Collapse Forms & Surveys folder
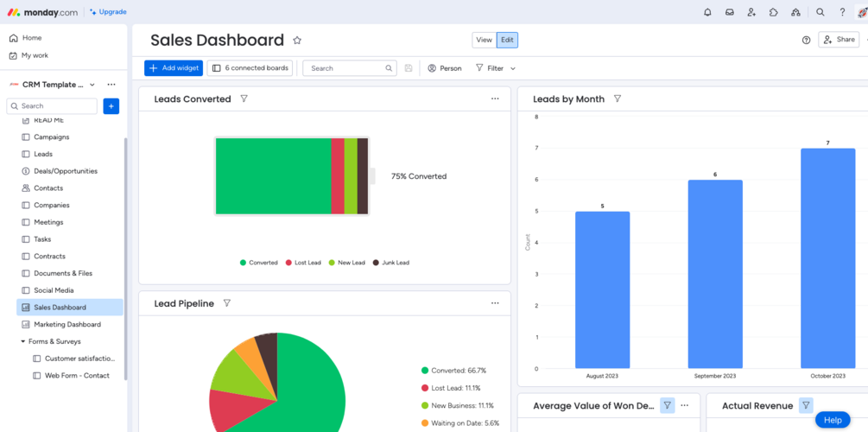Screen dimensions: 868x432 [23, 341]
